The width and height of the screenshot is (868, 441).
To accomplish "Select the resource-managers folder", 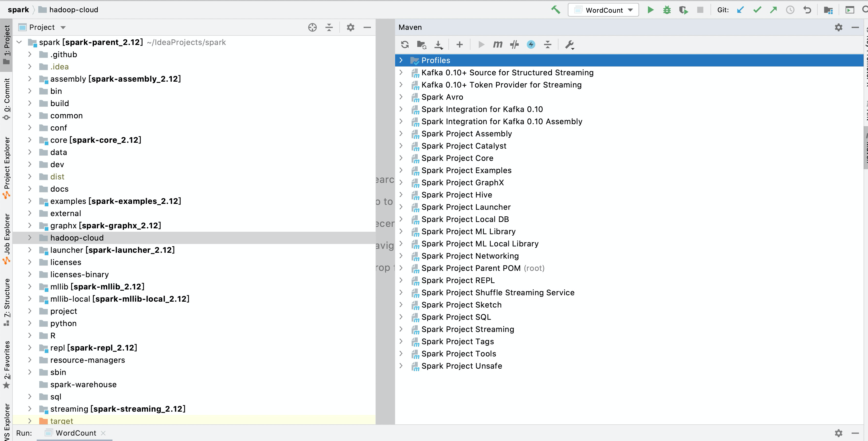I will [88, 360].
